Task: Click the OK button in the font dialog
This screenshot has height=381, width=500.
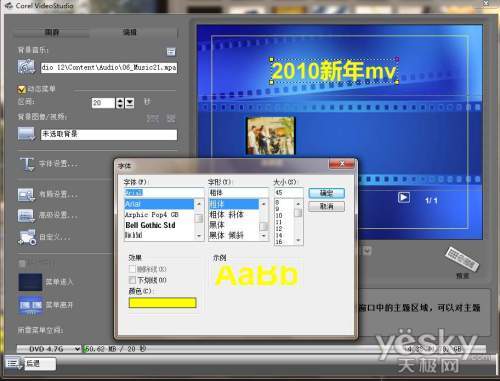Action: (x=326, y=193)
